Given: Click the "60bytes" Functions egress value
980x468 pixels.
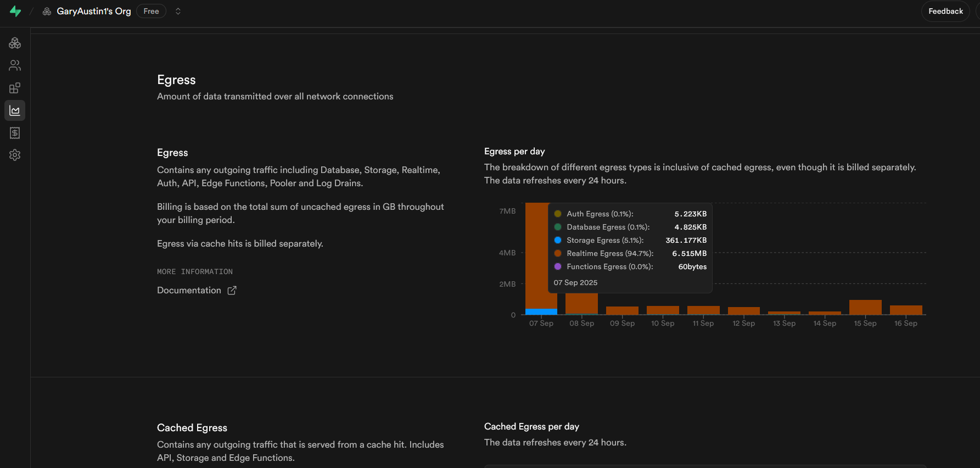Looking at the screenshot, I should (692, 266).
